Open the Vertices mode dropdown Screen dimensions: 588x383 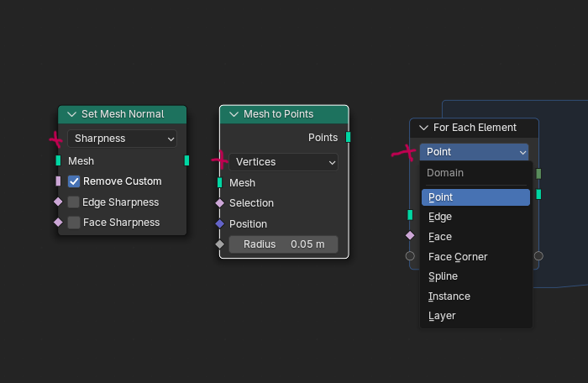click(x=284, y=162)
